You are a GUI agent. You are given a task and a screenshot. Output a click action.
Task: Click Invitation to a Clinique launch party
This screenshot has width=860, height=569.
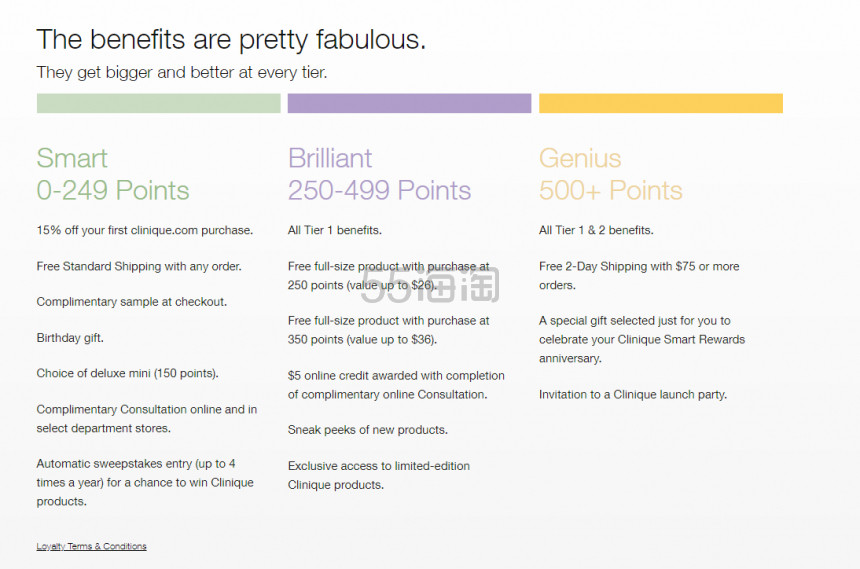[x=633, y=395]
